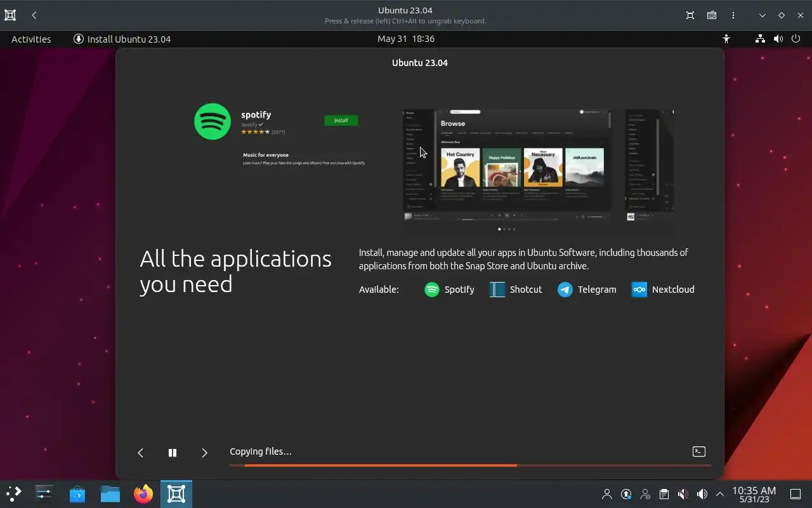Open Dolphin file manager from taskbar
Image resolution: width=812 pixels, height=508 pixels.
pyautogui.click(x=110, y=494)
